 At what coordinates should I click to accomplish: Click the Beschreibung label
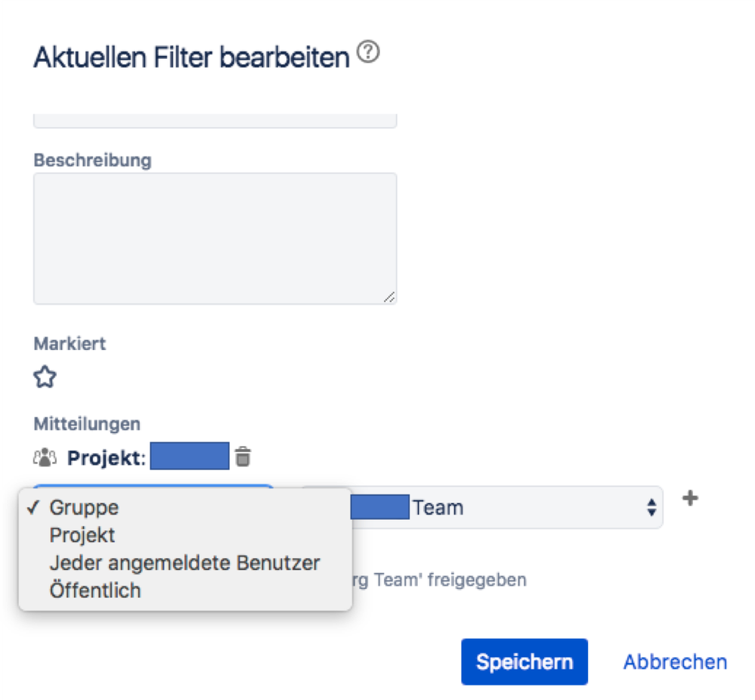pyautogui.click(x=92, y=160)
